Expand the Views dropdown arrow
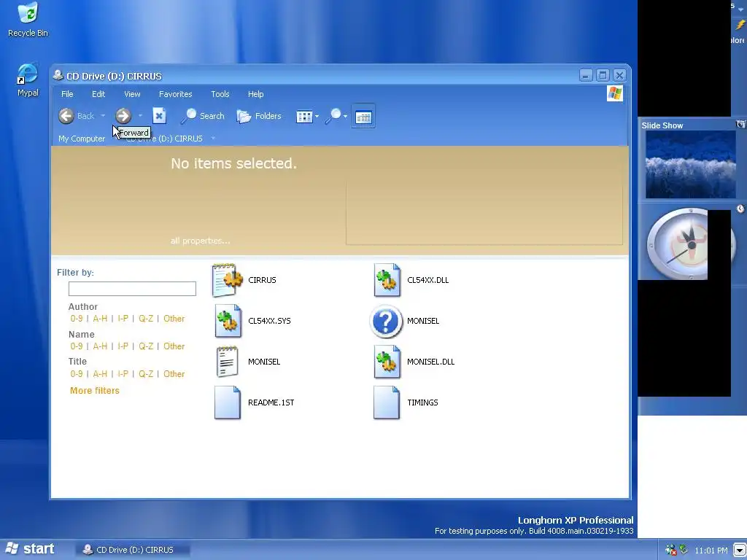The width and height of the screenshot is (747, 560). pyautogui.click(x=317, y=116)
